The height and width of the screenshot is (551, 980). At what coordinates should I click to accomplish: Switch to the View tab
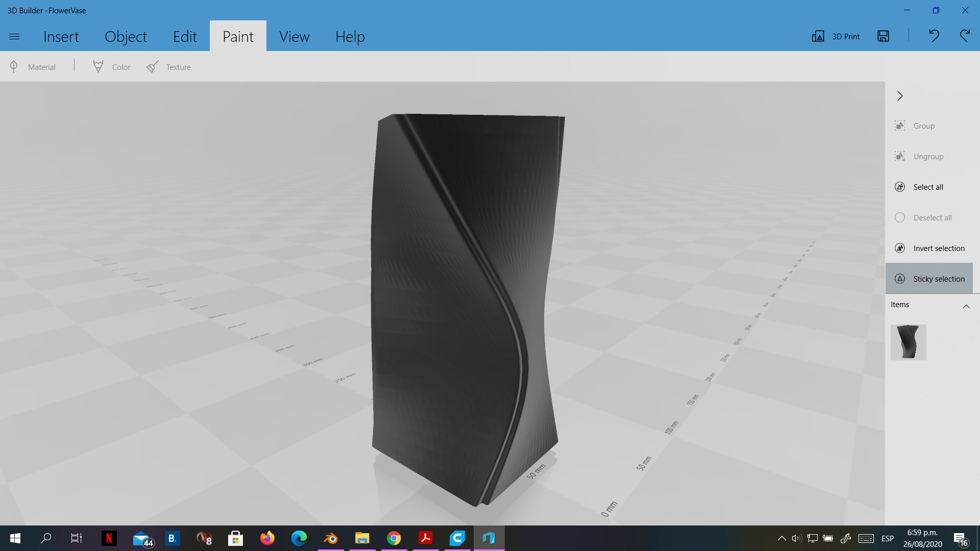pos(294,36)
